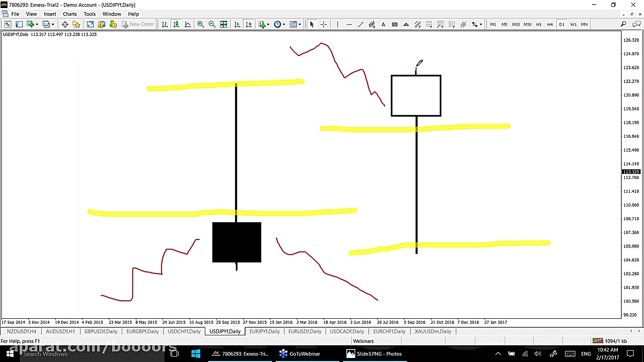Select the Horizontal Line tool
Screen dimensions: 644x362
coord(349,24)
